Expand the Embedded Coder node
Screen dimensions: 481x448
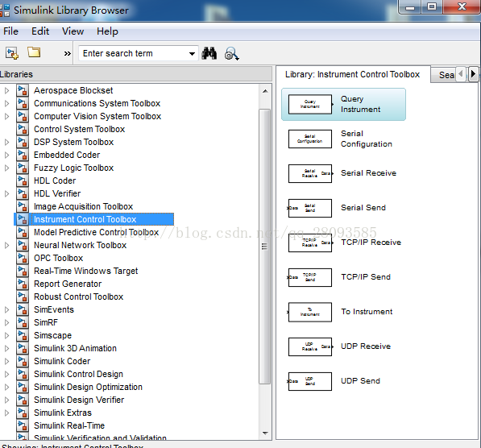[6, 155]
